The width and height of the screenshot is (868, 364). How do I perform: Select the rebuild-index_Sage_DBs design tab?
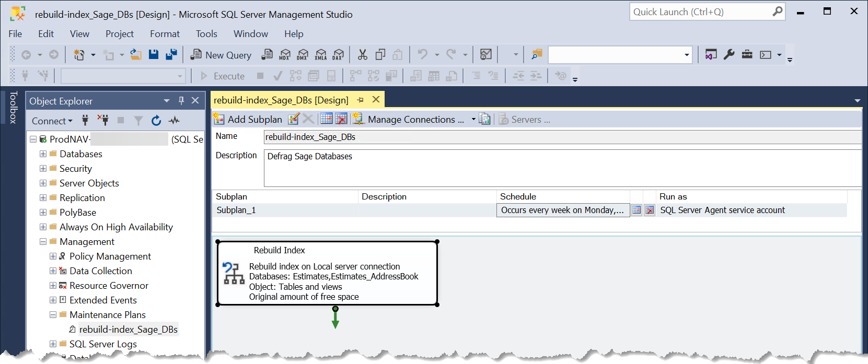pyautogui.click(x=281, y=100)
